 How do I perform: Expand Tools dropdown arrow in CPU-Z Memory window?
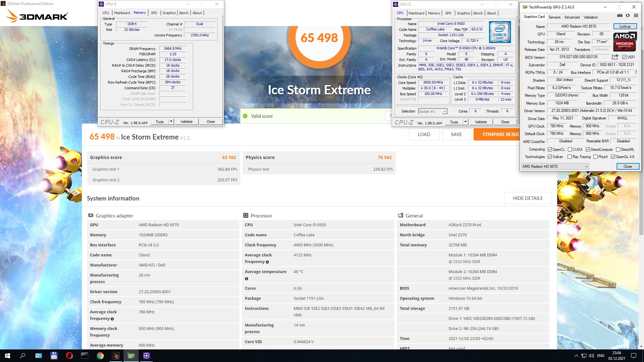point(171,122)
